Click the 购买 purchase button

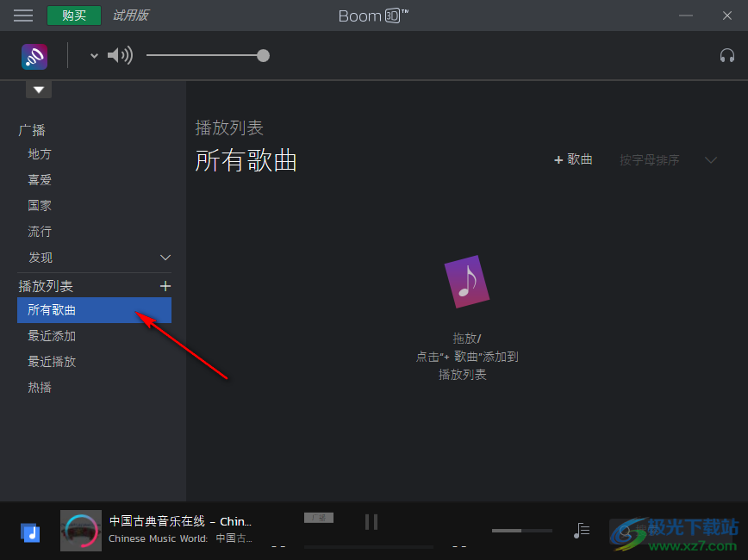point(74,15)
